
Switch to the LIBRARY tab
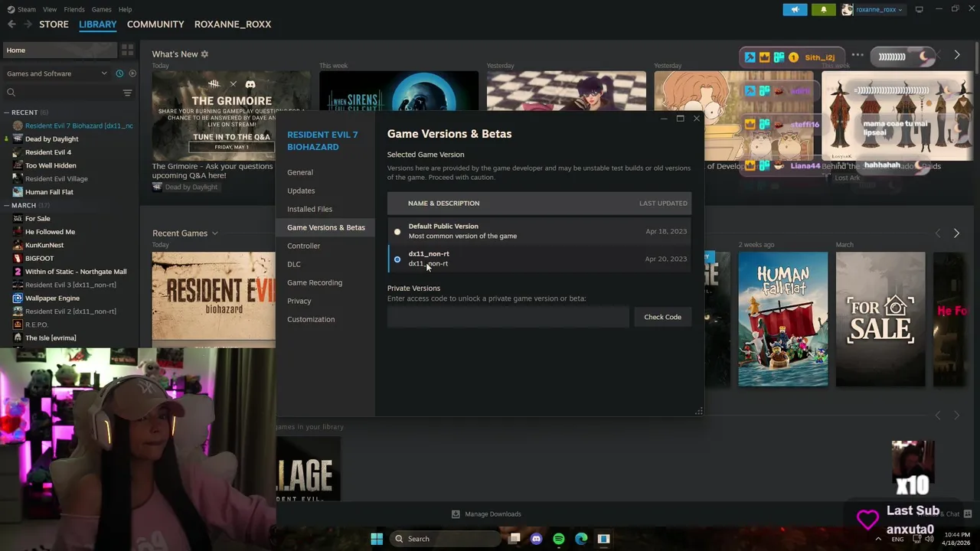click(x=98, y=24)
